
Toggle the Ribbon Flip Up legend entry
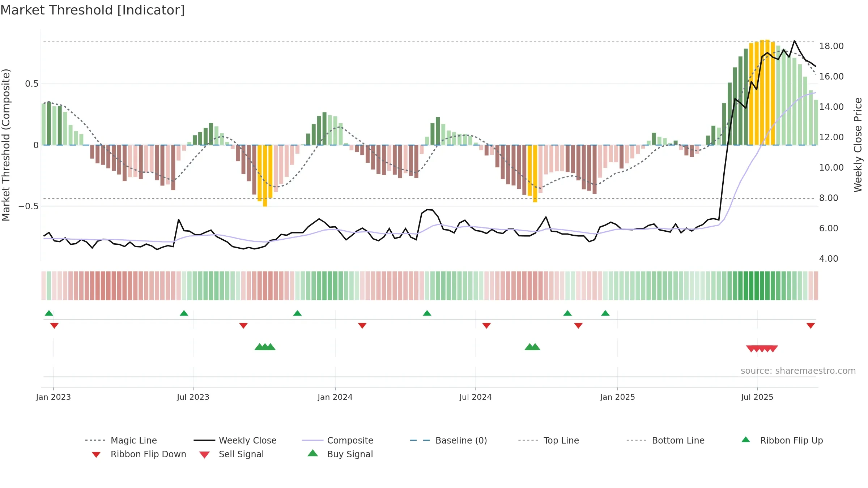tap(782, 440)
